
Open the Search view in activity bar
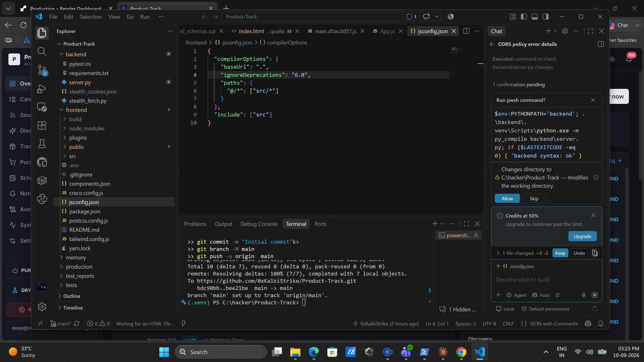point(42,51)
